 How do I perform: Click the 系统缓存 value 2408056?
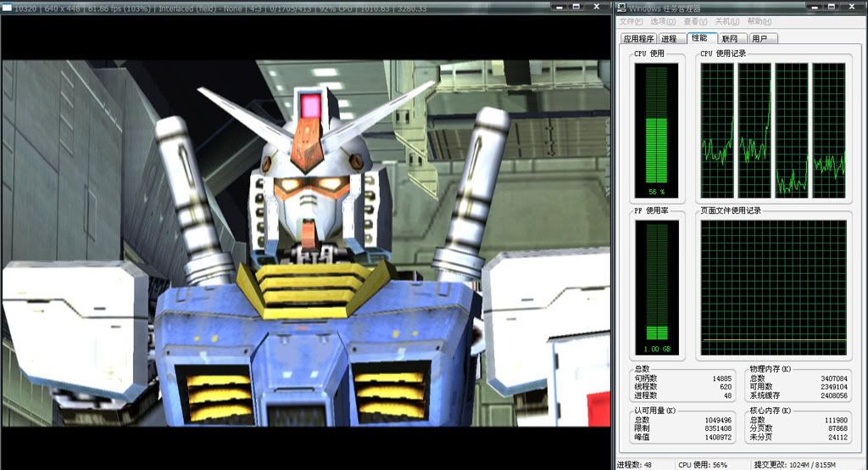click(834, 395)
